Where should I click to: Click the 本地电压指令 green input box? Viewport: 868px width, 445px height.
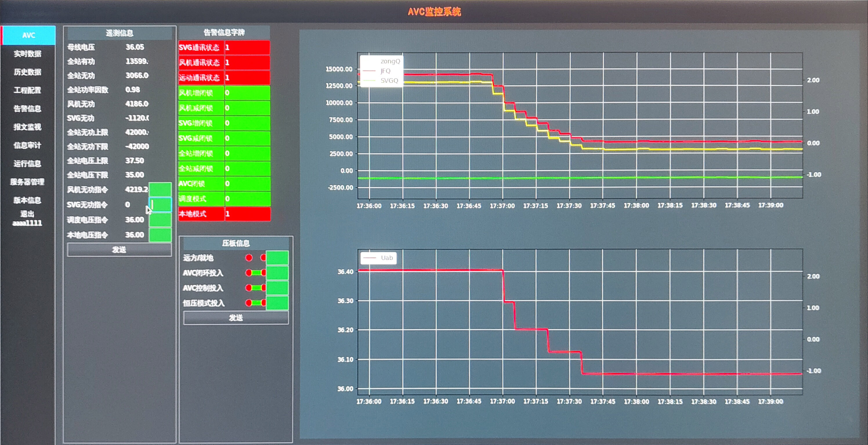160,235
